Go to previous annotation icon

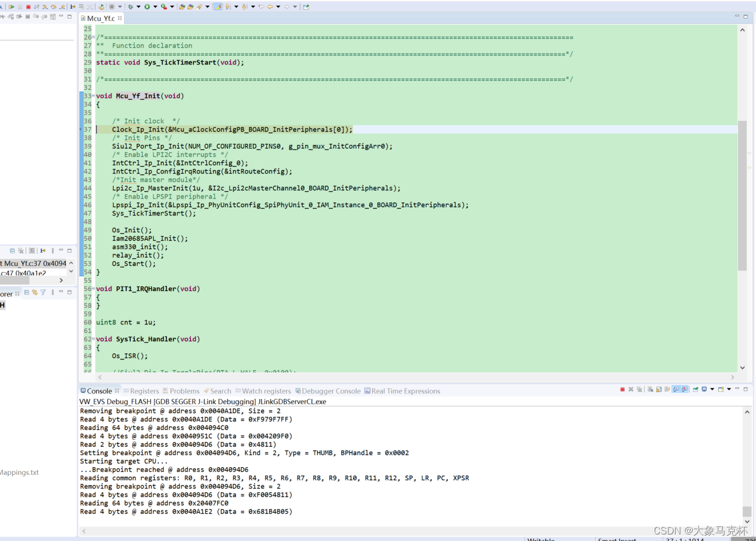245,7
